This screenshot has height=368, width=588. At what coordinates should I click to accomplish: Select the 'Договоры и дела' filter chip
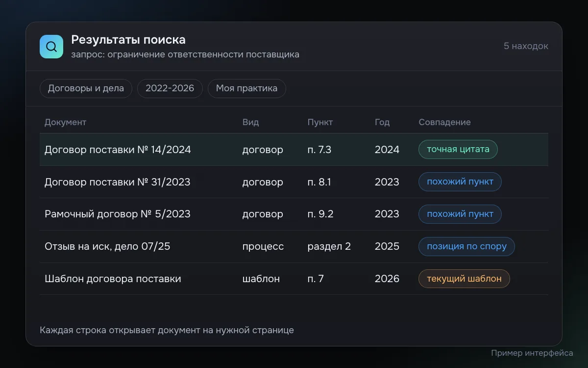click(x=86, y=88)
